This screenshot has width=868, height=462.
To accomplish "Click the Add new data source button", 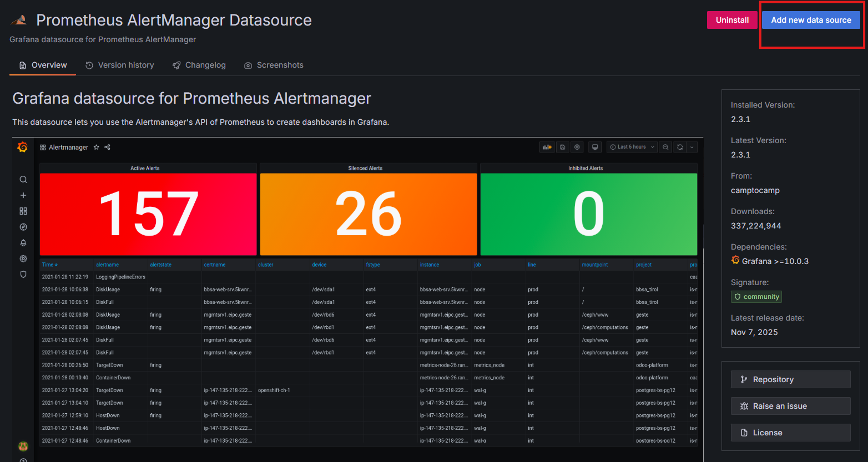I will point(810,20).
